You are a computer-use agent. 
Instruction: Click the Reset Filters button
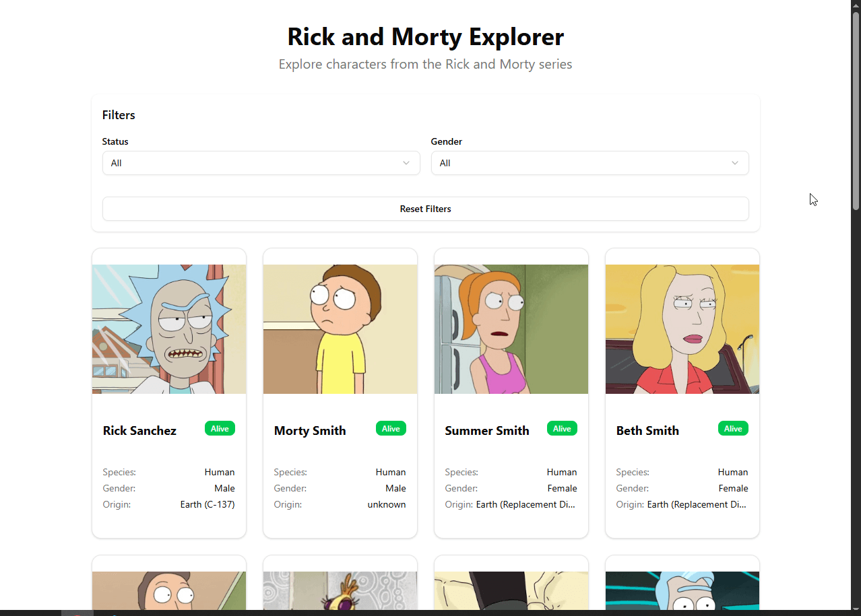point(425,209)
